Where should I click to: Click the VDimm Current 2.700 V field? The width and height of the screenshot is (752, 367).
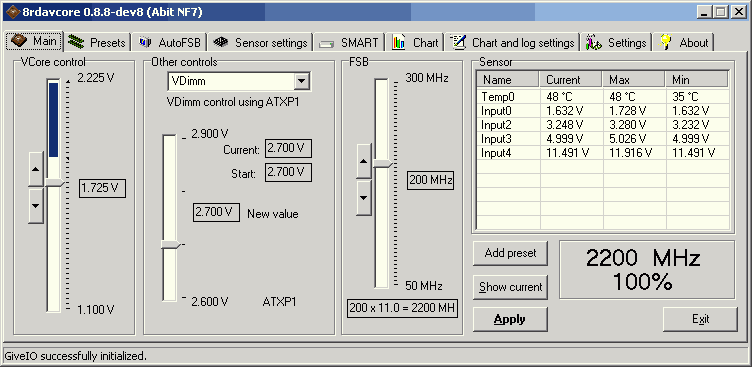point(288,148)
